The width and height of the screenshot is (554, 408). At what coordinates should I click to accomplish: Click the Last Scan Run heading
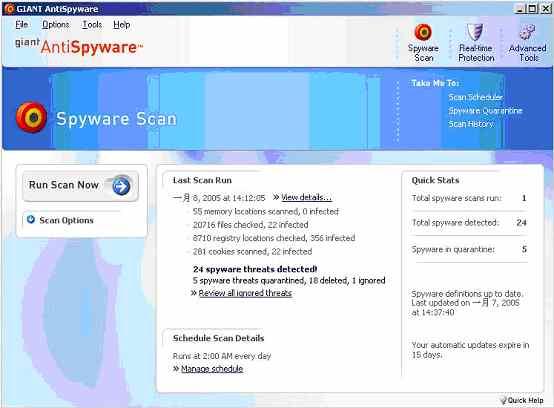click(202, 180)
